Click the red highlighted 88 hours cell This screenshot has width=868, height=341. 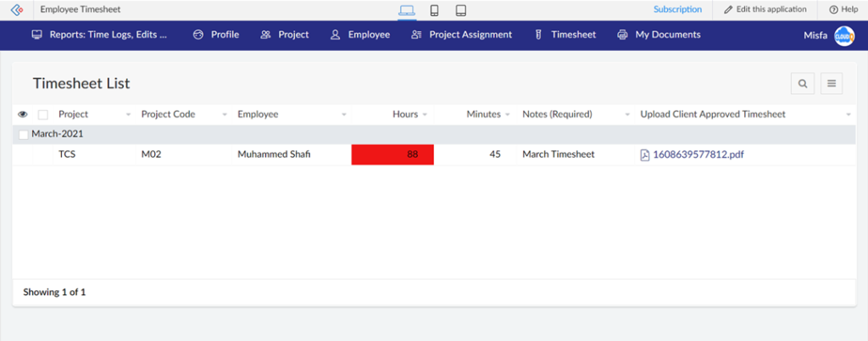[392, 154]
